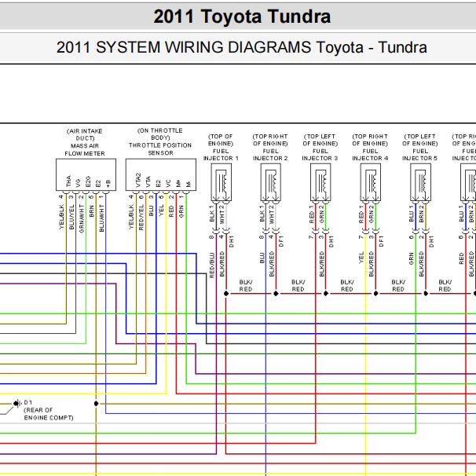Click the THA pin in the MAF meter
Viewport: 476px width, 476px height.
click(68, 181)
